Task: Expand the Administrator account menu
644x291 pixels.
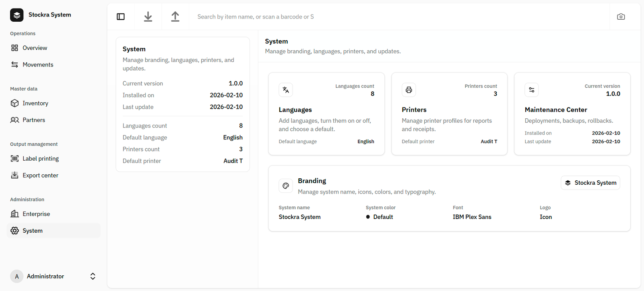Action: coord(93,276)
